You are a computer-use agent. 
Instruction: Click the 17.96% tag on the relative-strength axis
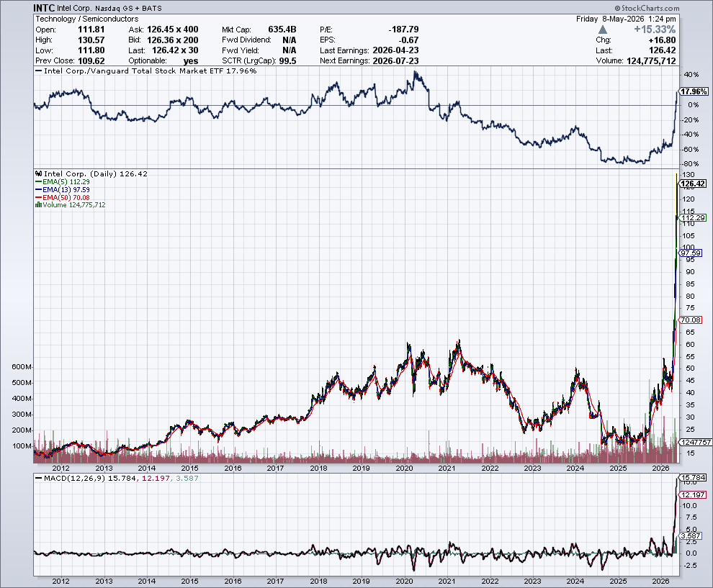694,92
